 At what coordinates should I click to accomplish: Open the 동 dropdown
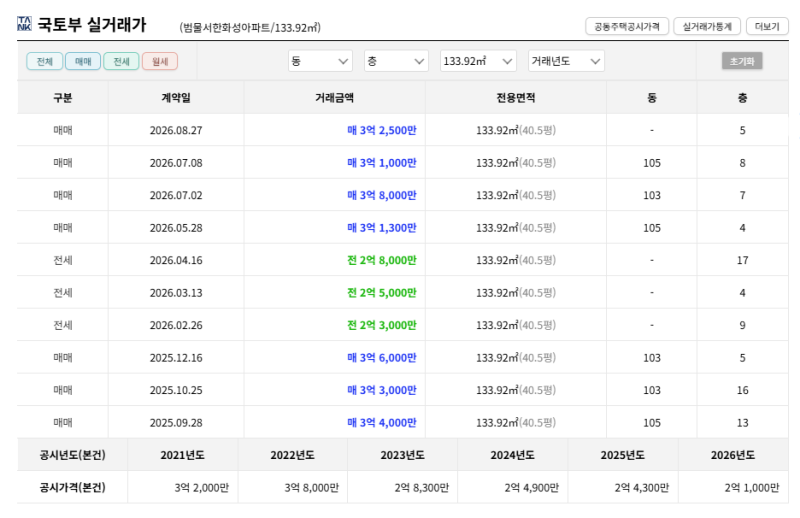[320, 61]
